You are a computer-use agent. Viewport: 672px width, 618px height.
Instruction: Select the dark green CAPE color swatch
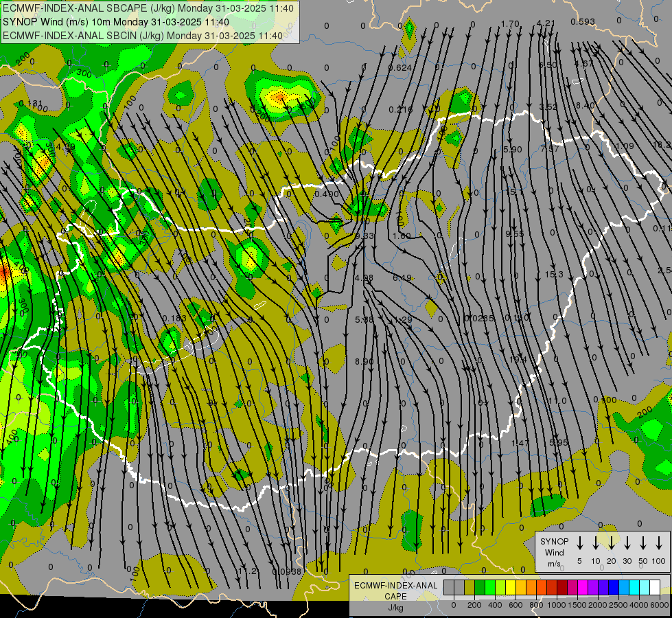[x=480, y=587]
